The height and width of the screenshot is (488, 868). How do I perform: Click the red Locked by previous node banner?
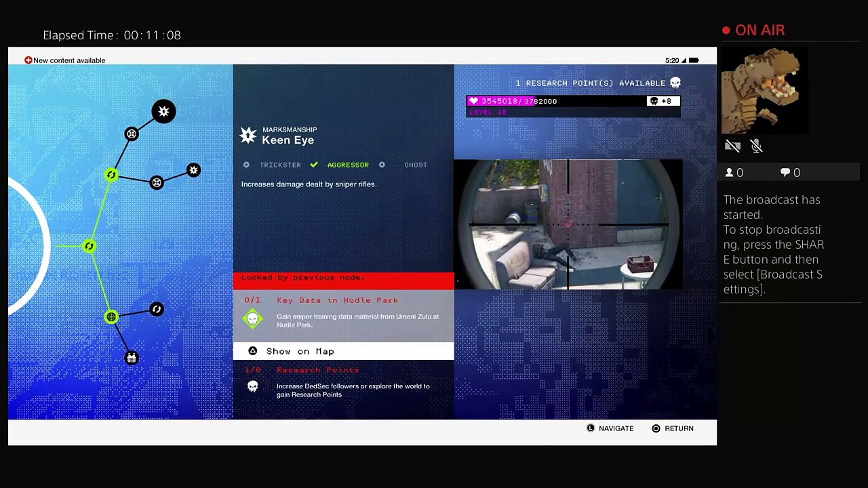click(343, 281)
